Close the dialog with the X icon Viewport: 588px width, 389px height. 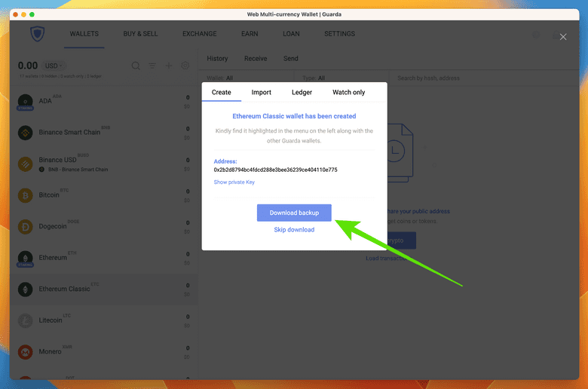[563, 36]
